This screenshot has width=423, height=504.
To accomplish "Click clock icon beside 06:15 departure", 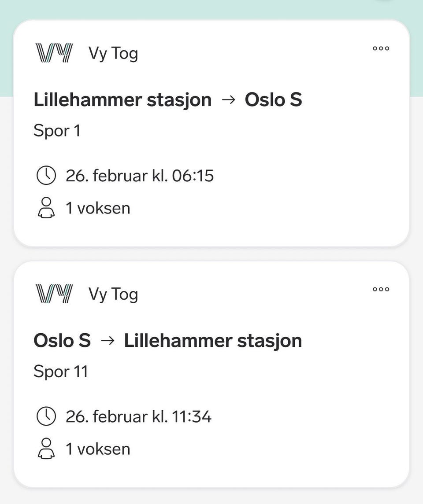I will [x=46, y=176].
